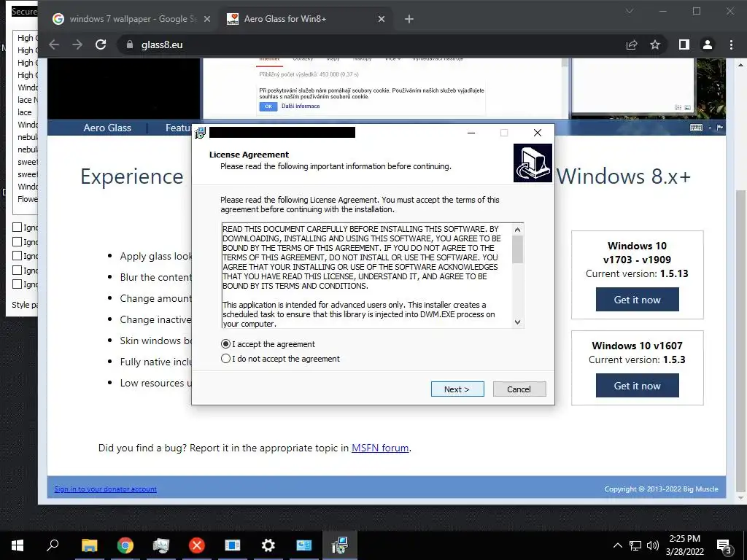
Task: Click Get it now for Windows 10 v1607
Action: [x=637, y=386]
